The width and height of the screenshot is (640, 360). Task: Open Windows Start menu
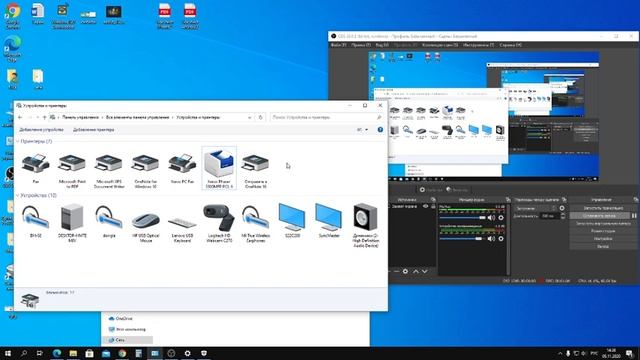coord(7,353)
